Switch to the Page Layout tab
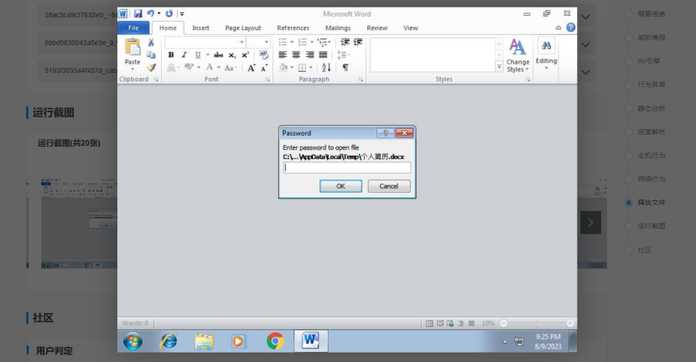 [243, 28]
